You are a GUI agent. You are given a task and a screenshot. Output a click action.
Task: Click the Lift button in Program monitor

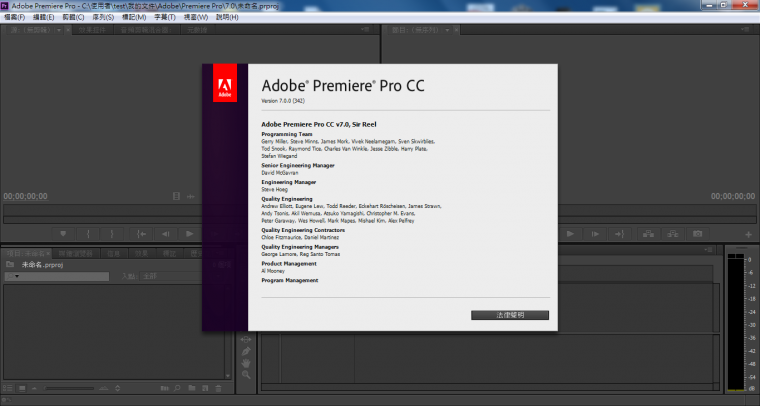(x=648, y=234)
